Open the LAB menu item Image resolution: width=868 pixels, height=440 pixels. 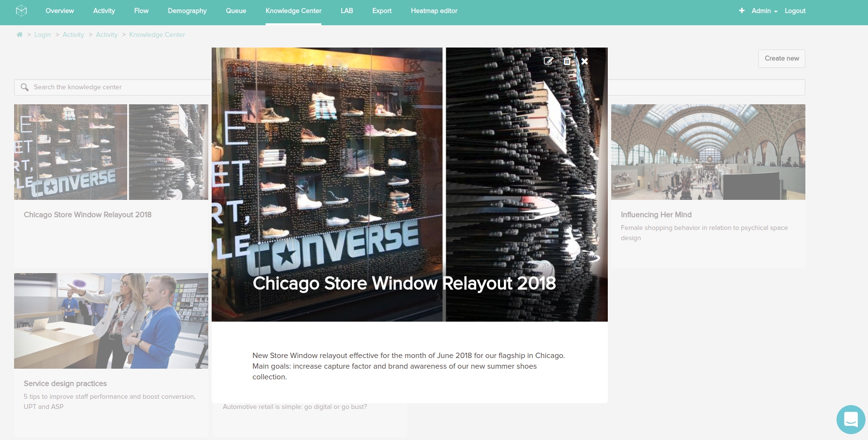[347, 11]
